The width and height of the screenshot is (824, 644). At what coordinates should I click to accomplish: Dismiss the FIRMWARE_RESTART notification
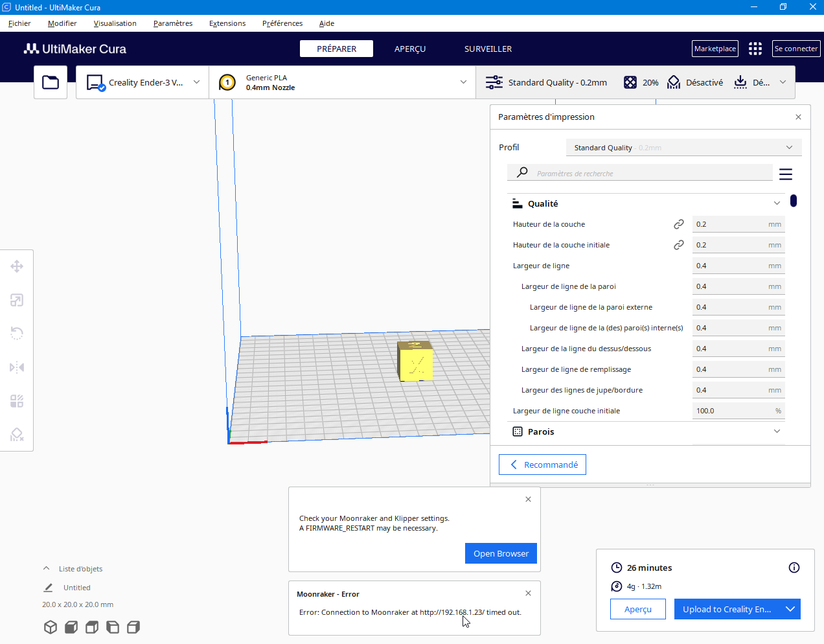(x=528, y=499)
